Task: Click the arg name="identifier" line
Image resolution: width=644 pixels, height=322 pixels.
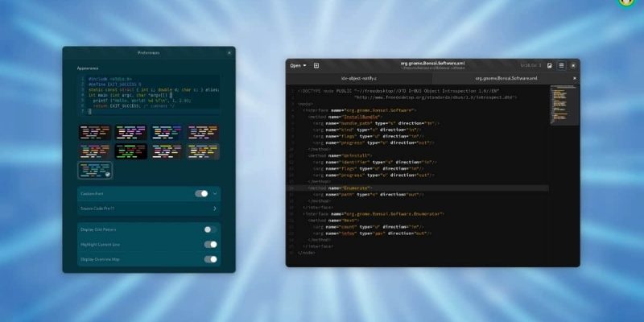Action: (x=375, y=163)
